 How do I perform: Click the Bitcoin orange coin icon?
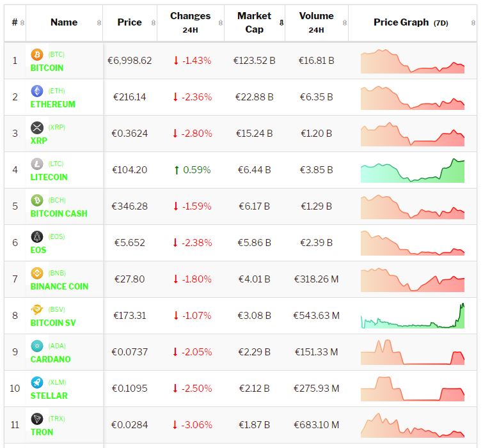(37, 55)
